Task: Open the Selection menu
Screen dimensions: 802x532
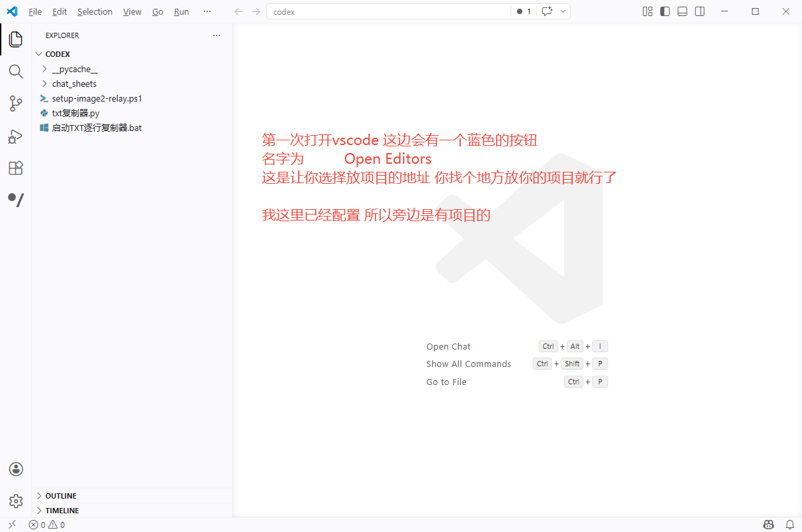Action: click(x=95, y=11)
